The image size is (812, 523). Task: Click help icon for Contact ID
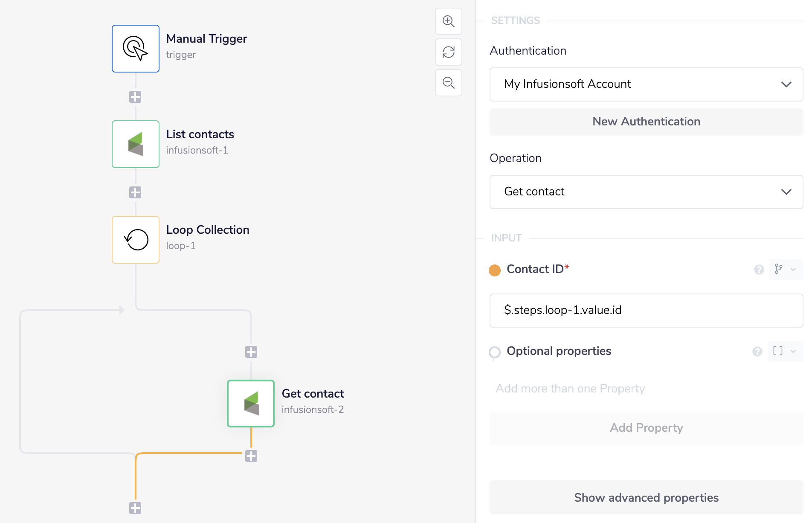759,270
